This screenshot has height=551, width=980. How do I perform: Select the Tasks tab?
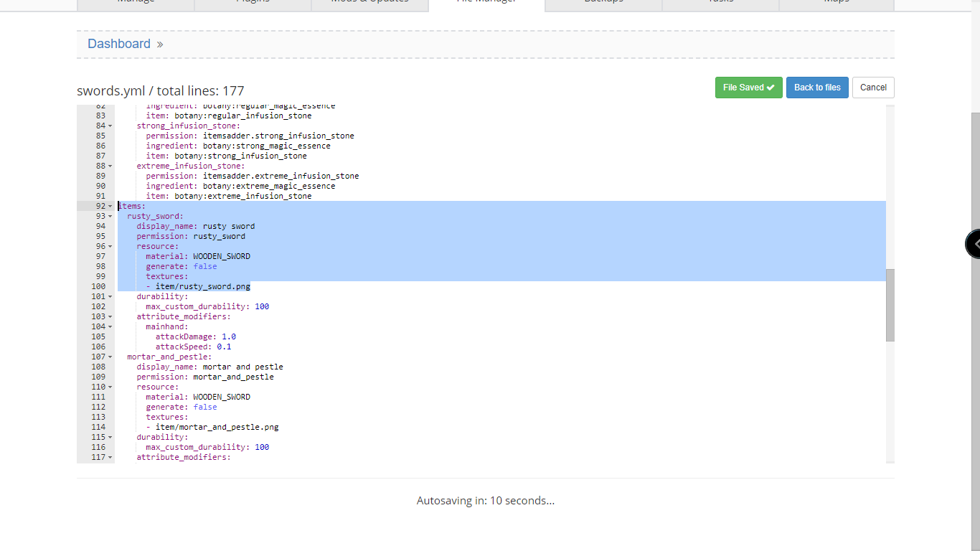pos(720,2)
